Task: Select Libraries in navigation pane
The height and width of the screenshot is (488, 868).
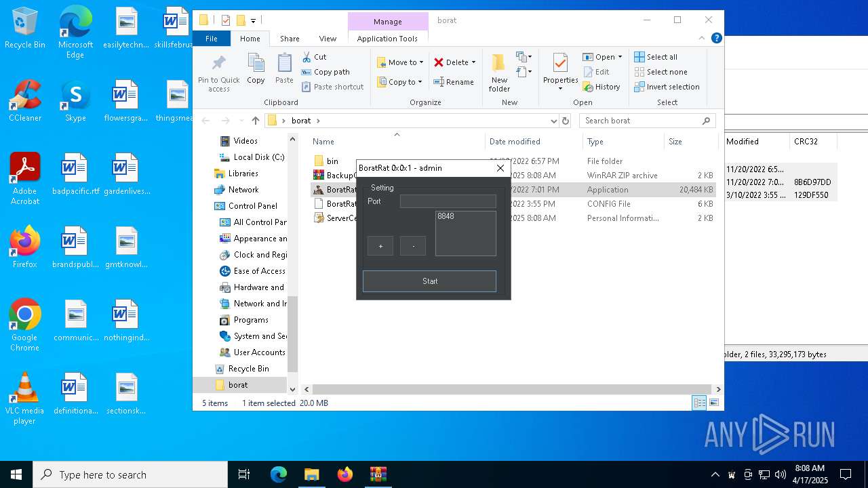Action: click(x=243, y=174)
